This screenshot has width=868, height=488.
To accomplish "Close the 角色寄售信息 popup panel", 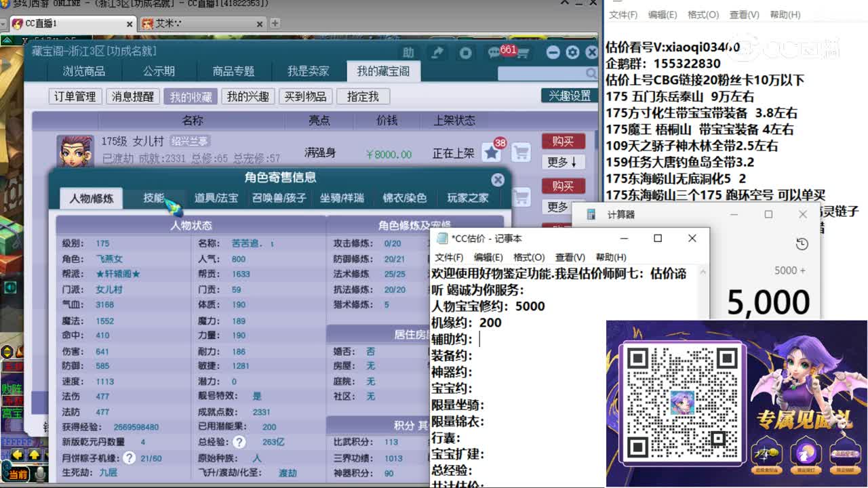I will click(498, 180).
